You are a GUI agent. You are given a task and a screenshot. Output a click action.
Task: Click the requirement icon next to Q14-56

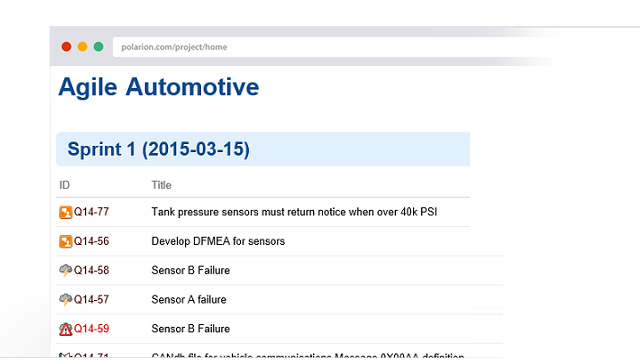[65, 242]
